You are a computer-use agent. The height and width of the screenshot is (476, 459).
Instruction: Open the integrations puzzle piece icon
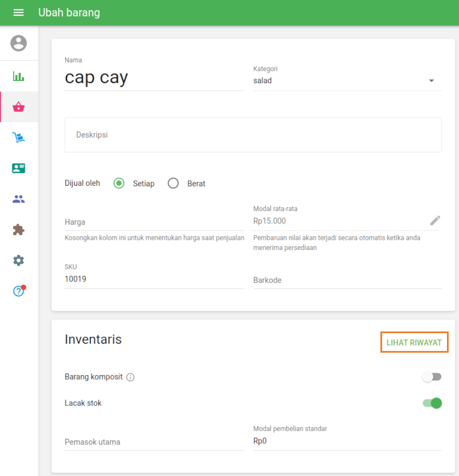[x=19, y=230]
